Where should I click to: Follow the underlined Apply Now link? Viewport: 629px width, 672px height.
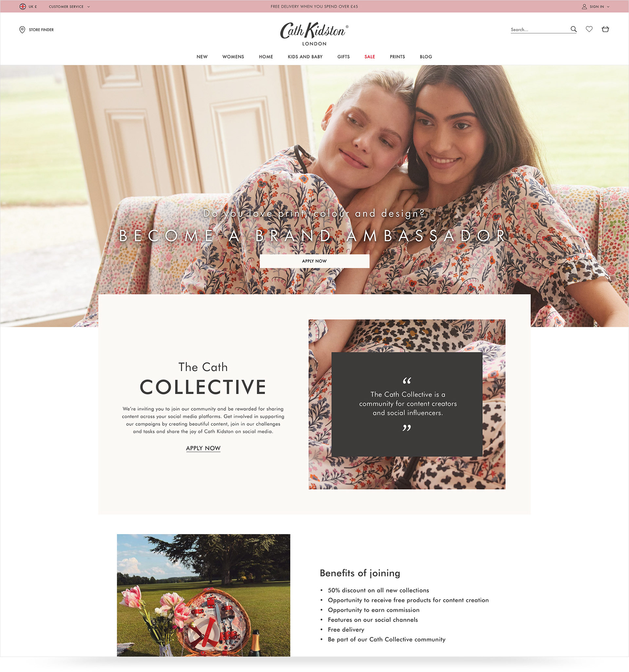(x=203, y=448)
